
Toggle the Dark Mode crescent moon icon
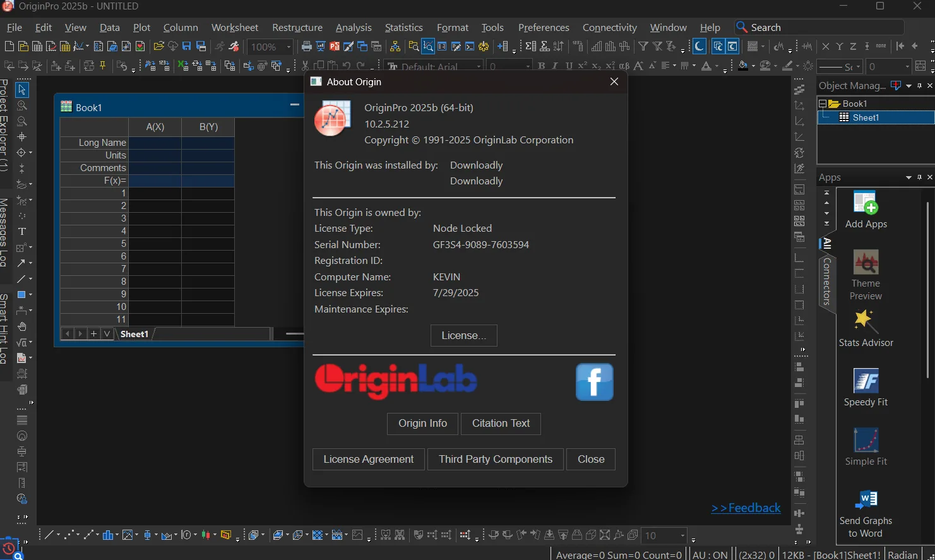pos(700,47)
